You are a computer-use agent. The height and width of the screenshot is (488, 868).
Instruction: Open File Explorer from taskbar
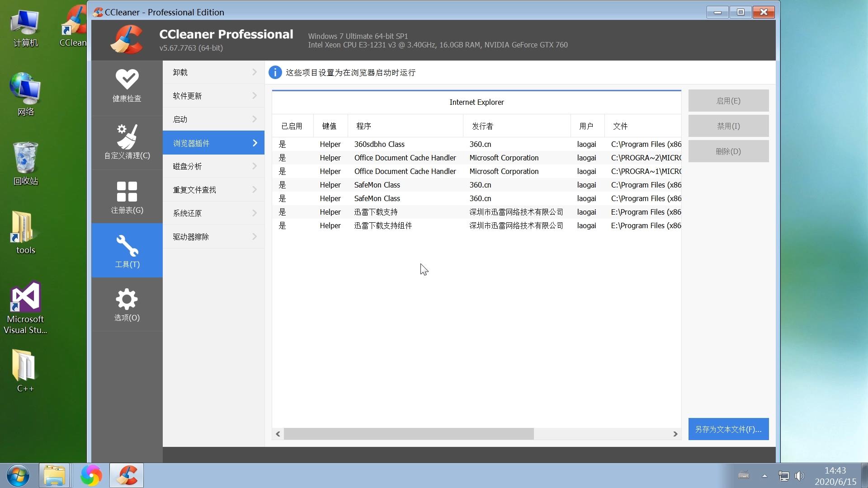(x=54, y=475)
